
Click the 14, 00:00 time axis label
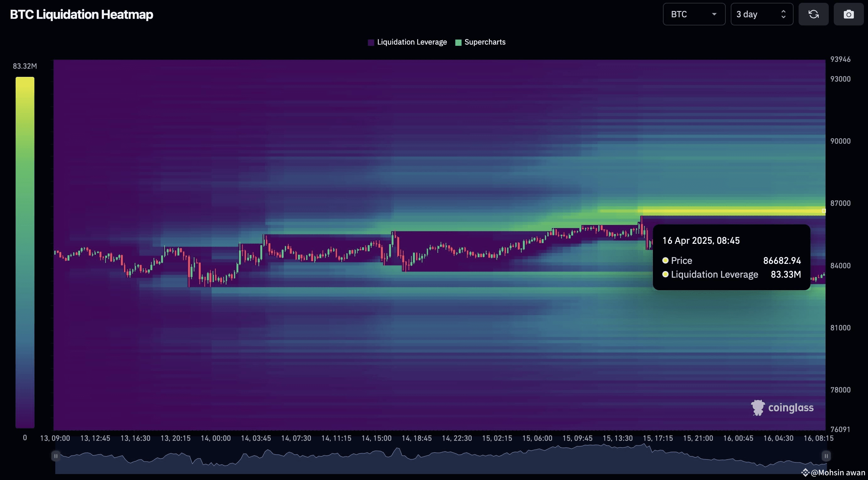216,438
